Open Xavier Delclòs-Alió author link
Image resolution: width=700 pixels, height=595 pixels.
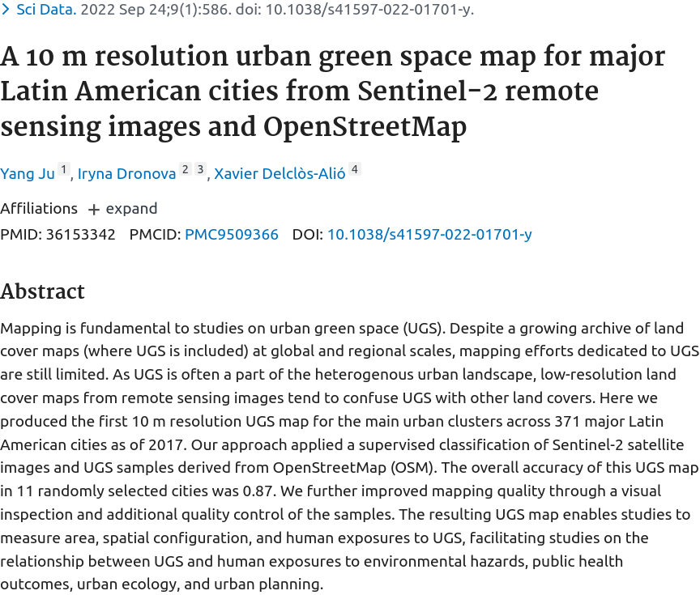click(280, 173)
